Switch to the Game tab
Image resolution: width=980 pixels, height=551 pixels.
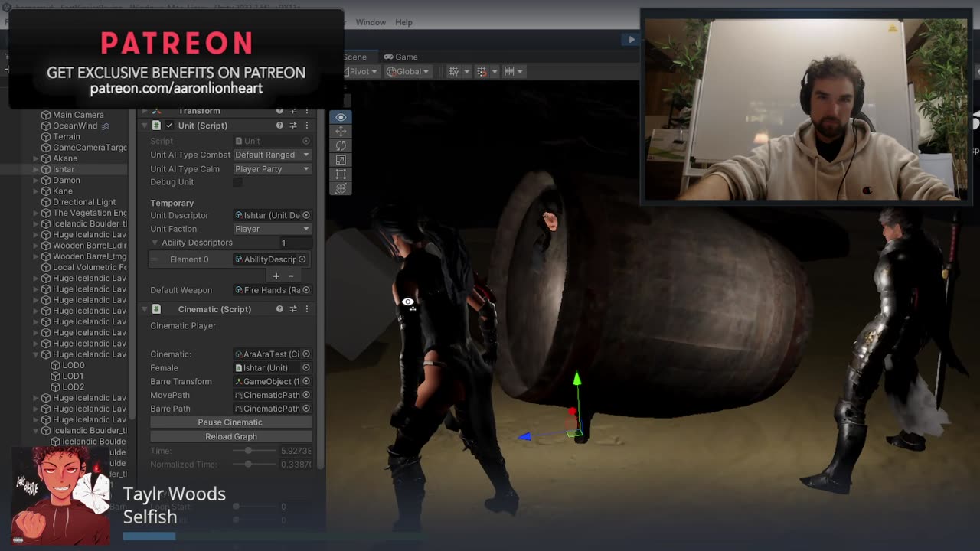400,57
